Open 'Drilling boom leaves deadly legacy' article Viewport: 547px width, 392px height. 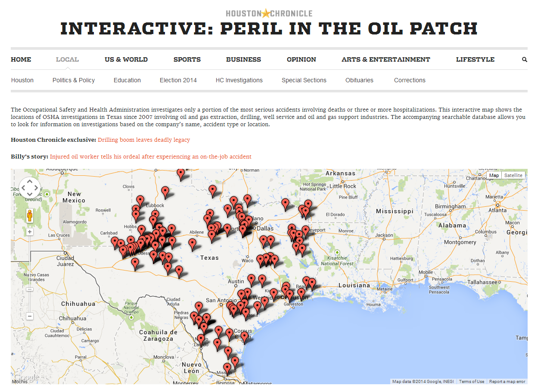pyautogui.click(x=144, y=140)
